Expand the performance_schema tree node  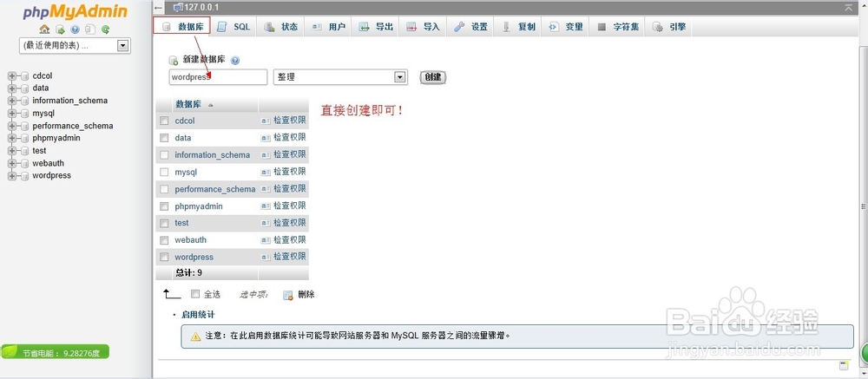click(x=12, y=126)
